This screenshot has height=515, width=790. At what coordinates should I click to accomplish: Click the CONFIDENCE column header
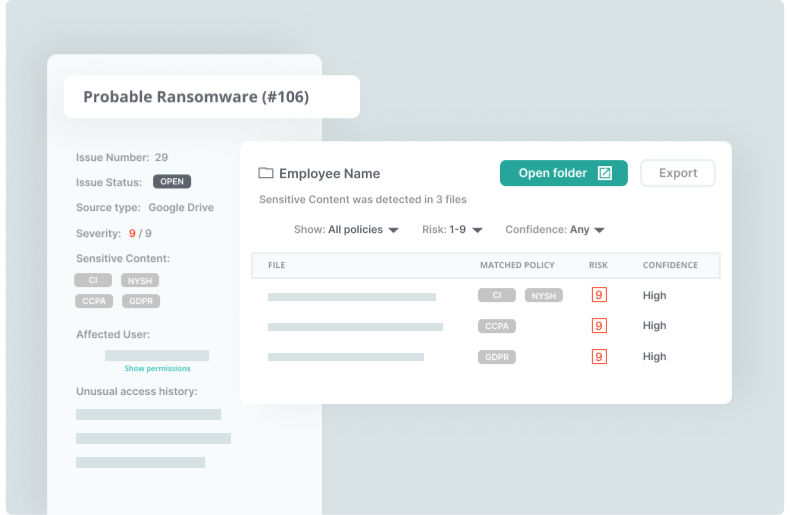pyautogui.click(x=670, y=265)
